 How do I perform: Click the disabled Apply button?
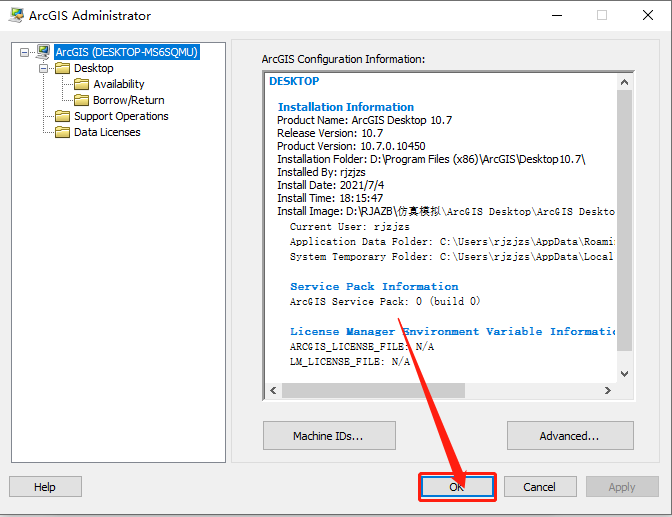click(622, 487)
